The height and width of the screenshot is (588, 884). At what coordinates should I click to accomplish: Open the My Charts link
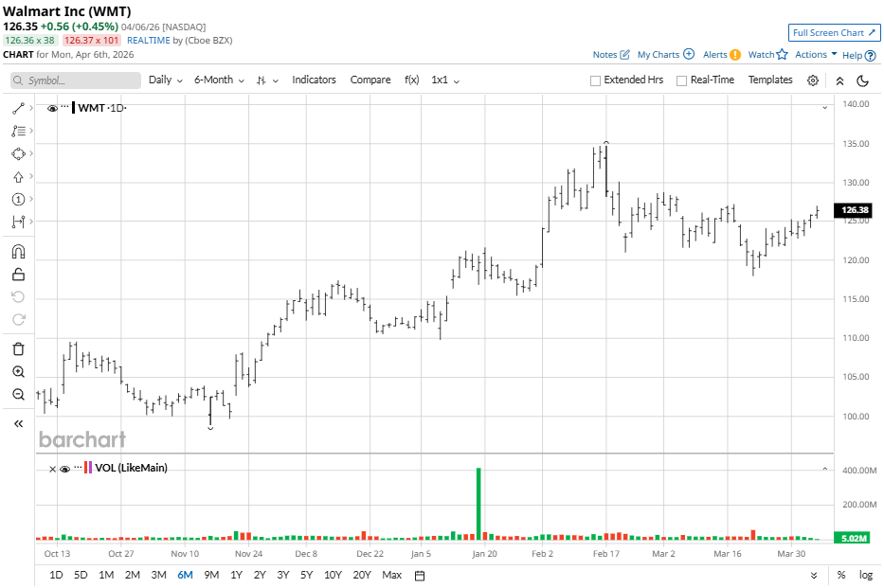pos(665,55)
